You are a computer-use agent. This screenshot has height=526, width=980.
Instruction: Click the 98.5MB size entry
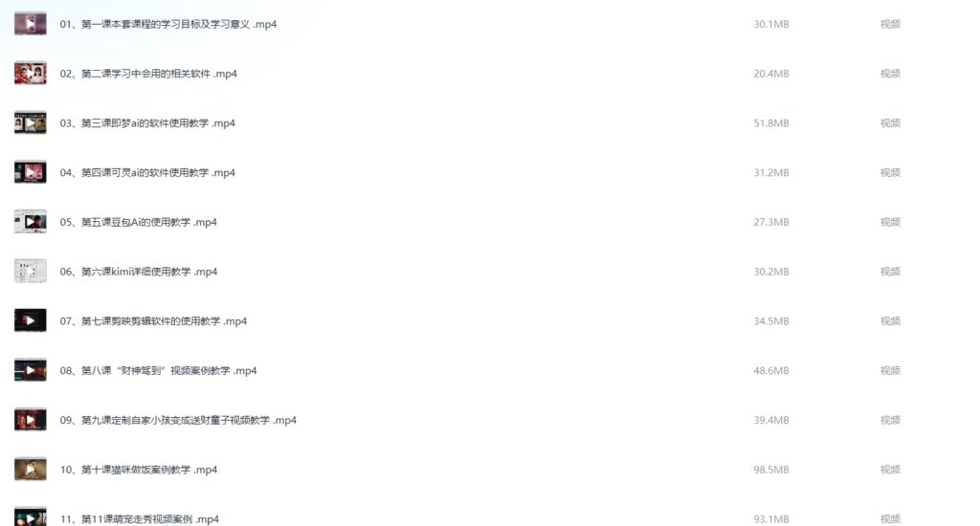pyautogui.click(x=771, y=470)
